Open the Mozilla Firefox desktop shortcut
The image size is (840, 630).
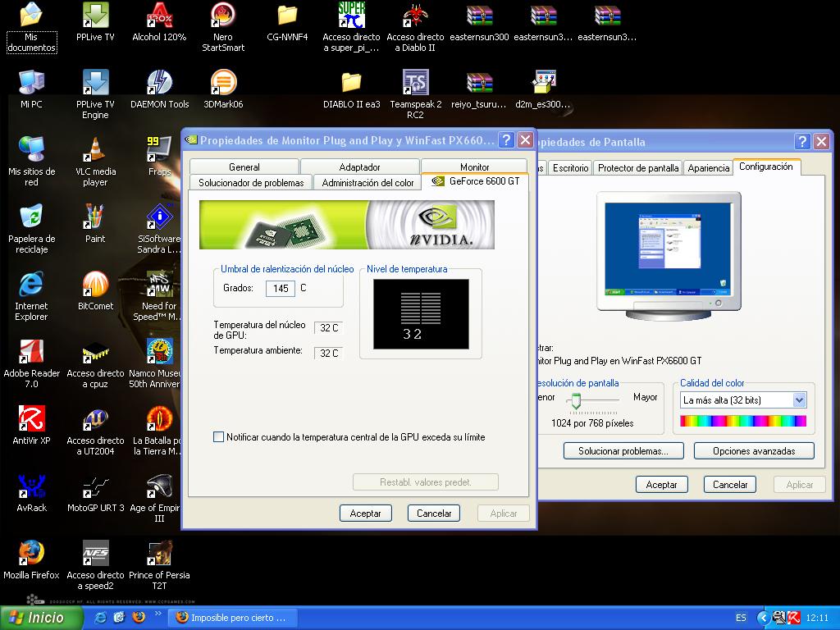click(x=31, y=554)
